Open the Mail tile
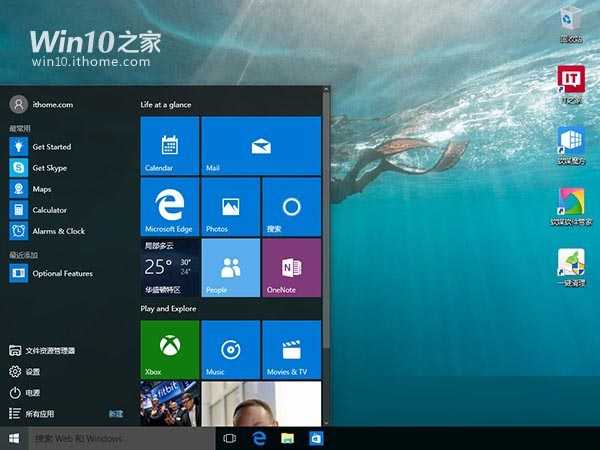Screen dimensions: 600x450 tap(261, 146)
